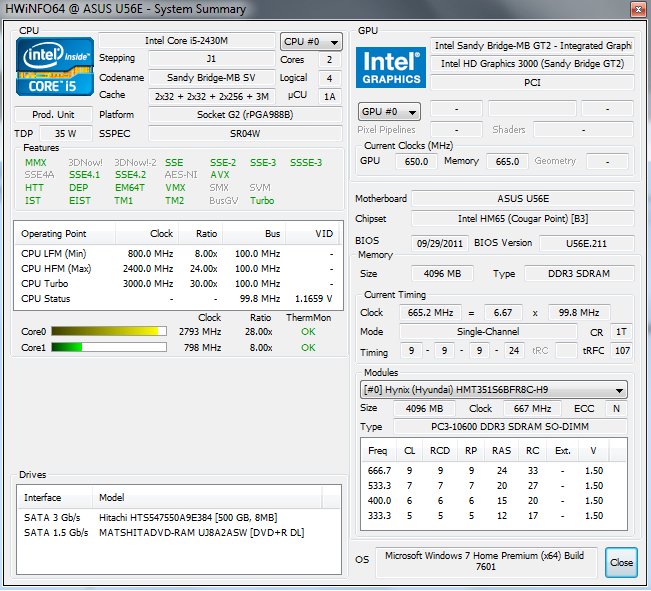Click the cache value 2x32 + 2x32 field

[x=212, y=96]
